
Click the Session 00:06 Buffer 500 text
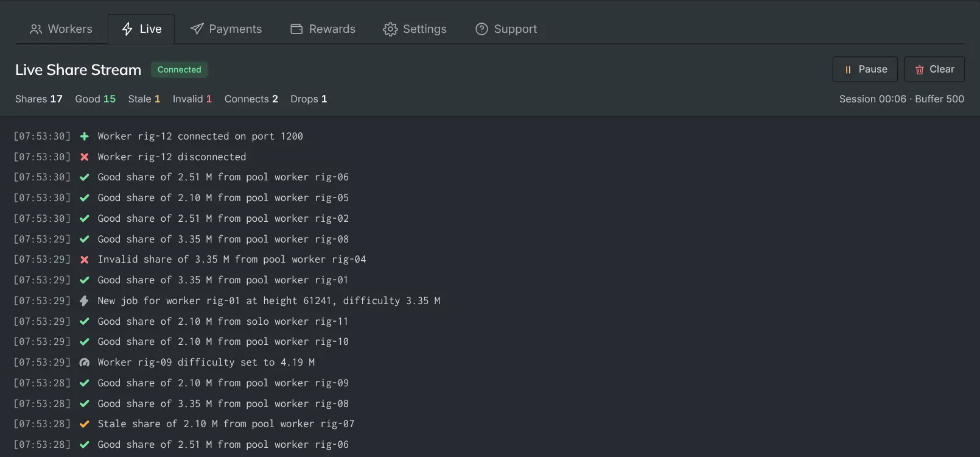point(901,99)
